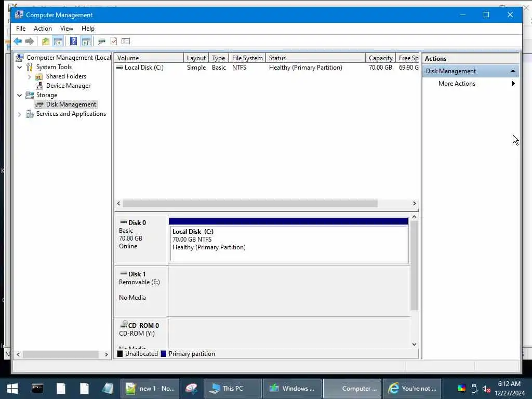Sort by the Layout column header
Image resolution: width=532 pixels, height=399 pixels.
click(196, 58)
